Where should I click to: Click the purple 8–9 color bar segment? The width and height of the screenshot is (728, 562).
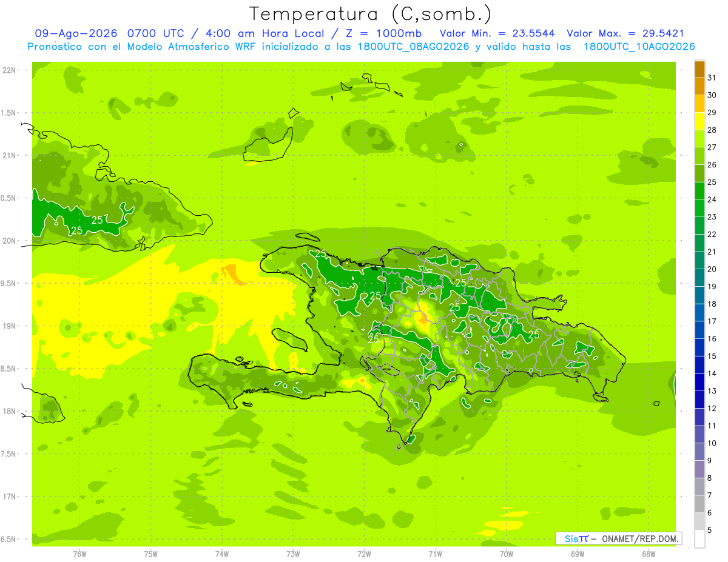tap(699, 469)
